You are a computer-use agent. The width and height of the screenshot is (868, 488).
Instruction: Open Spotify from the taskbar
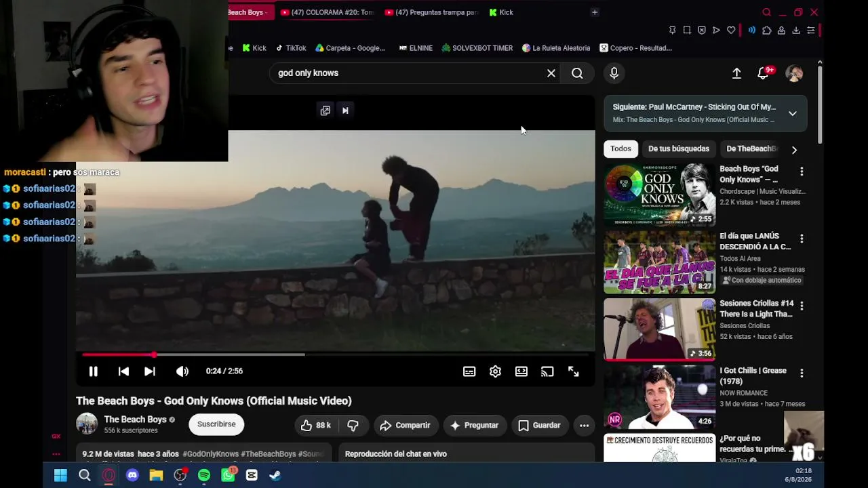pos(204,475)
